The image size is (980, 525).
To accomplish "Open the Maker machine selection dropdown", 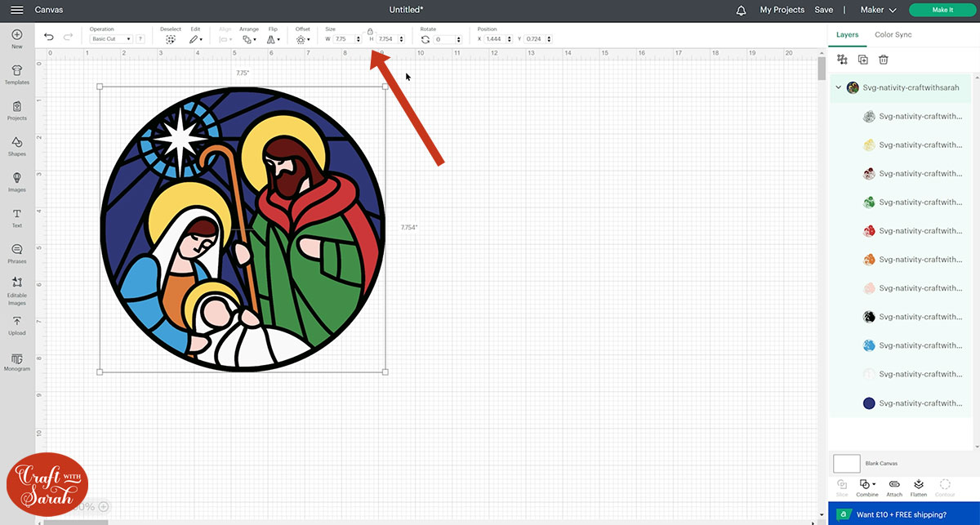I will 878,10.
